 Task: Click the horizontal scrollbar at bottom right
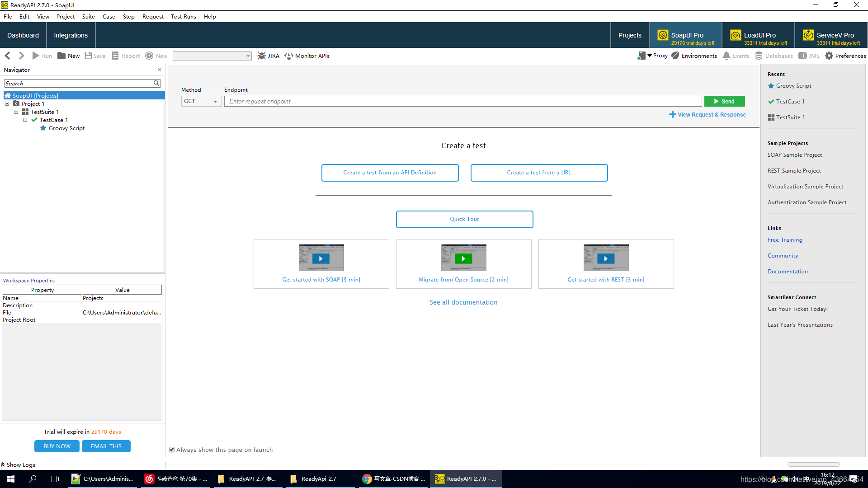pyautogui.click(x=813, y=465)
